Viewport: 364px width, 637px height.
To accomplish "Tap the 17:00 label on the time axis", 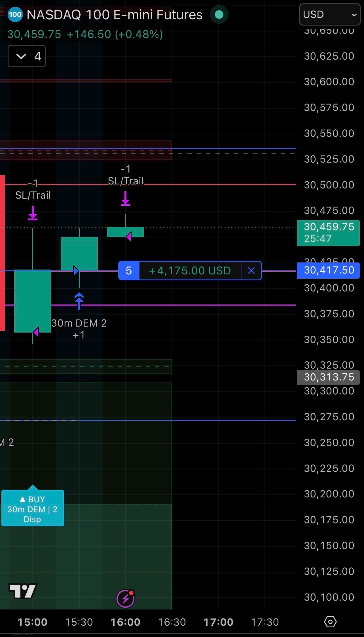I will click(x=218, y=622).
